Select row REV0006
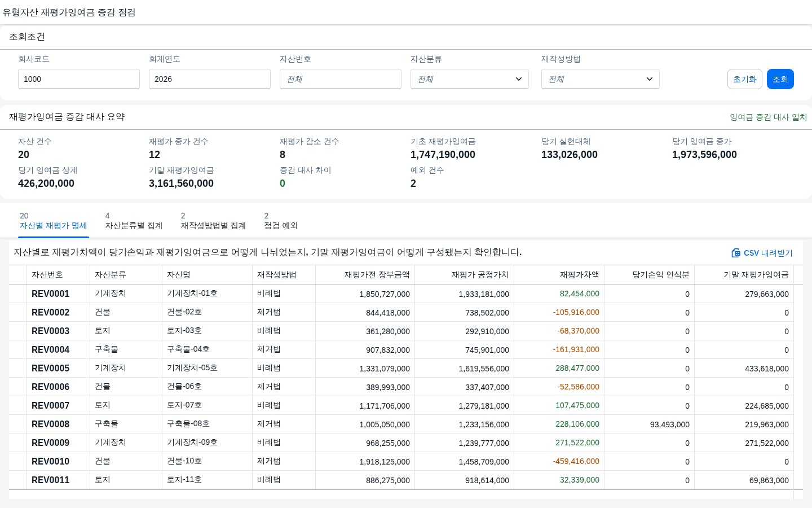Image resolution: width=812 pixels, height=508 pixels. [x=401, y=387]
